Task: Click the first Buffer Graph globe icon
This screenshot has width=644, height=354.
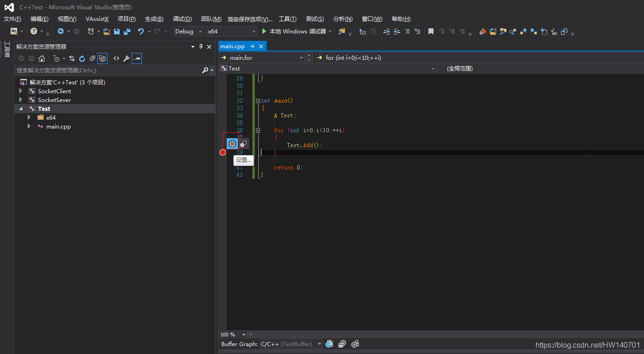Action: [x=329, y=344]
